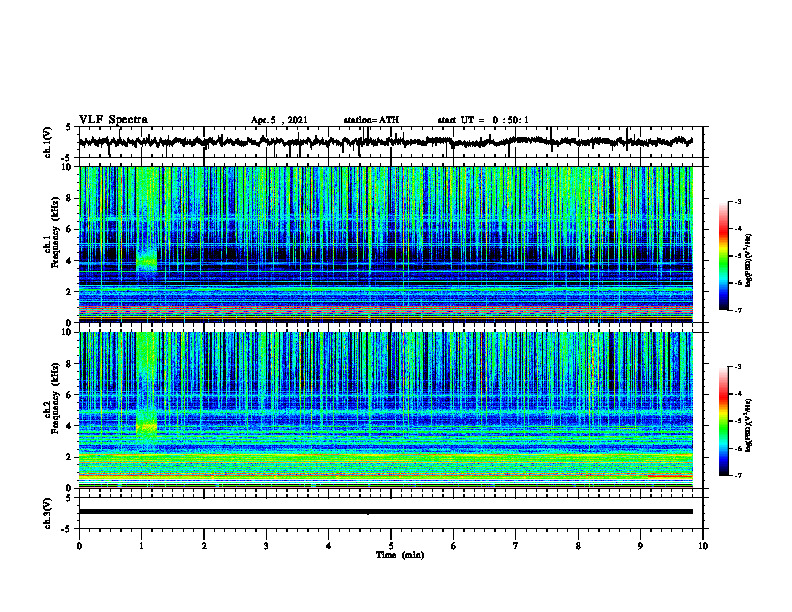792x612 pixels.
Task: Click the "-3" label on ch.1 color scale
Action: (x=738, y=201)
